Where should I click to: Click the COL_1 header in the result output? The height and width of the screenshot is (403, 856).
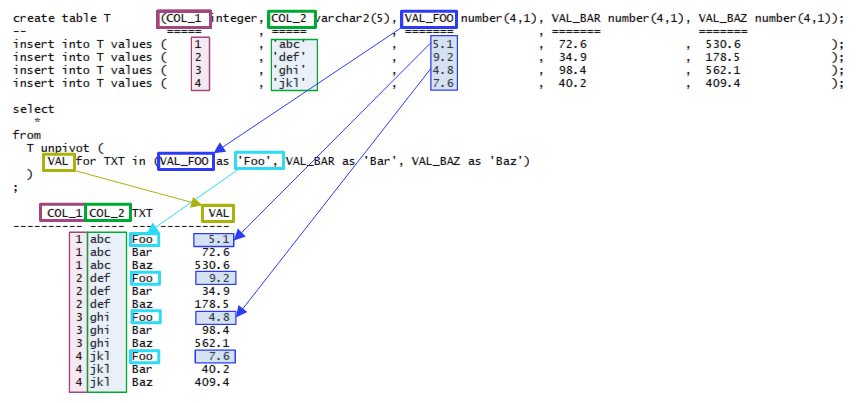pyautogui.click(x=63, y=213)
